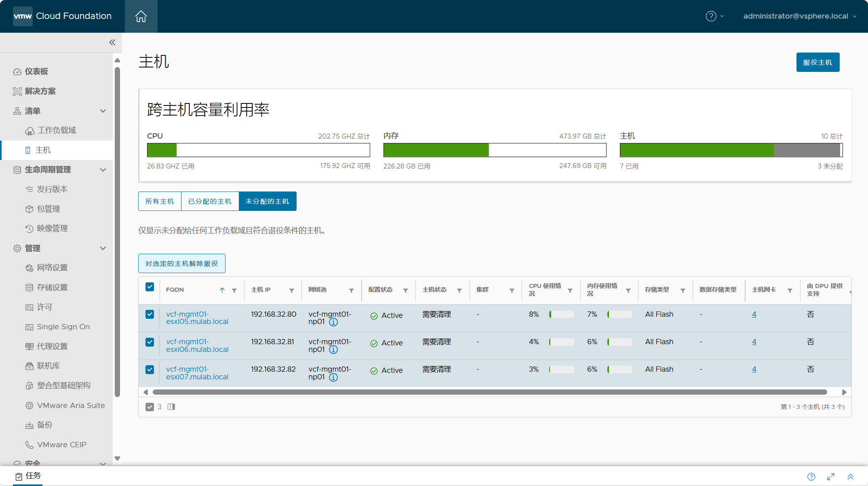868x486 pixels.
Task: Show network pool info for esxi05
Action: click(x=333, y=322)
